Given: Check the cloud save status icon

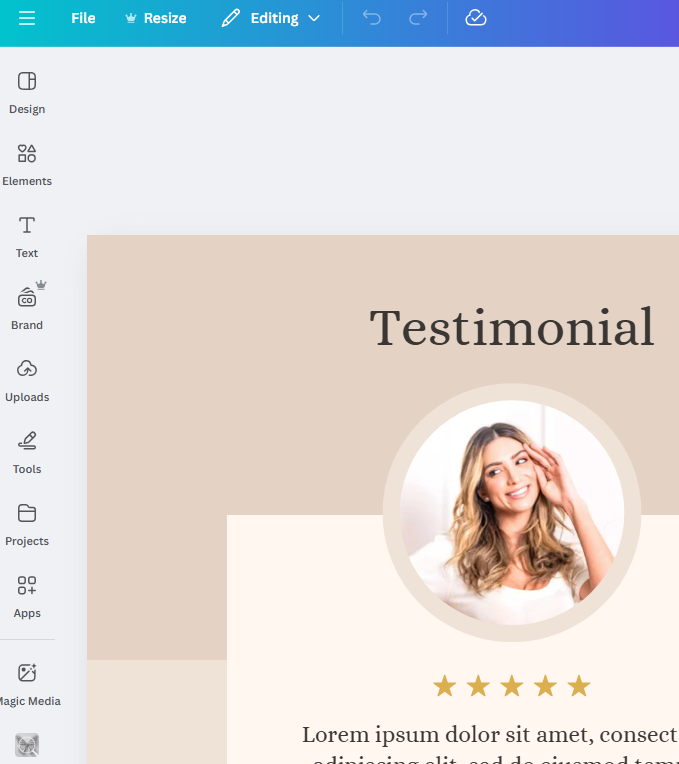Looking at the screenshot, I should tap(475, 19).
